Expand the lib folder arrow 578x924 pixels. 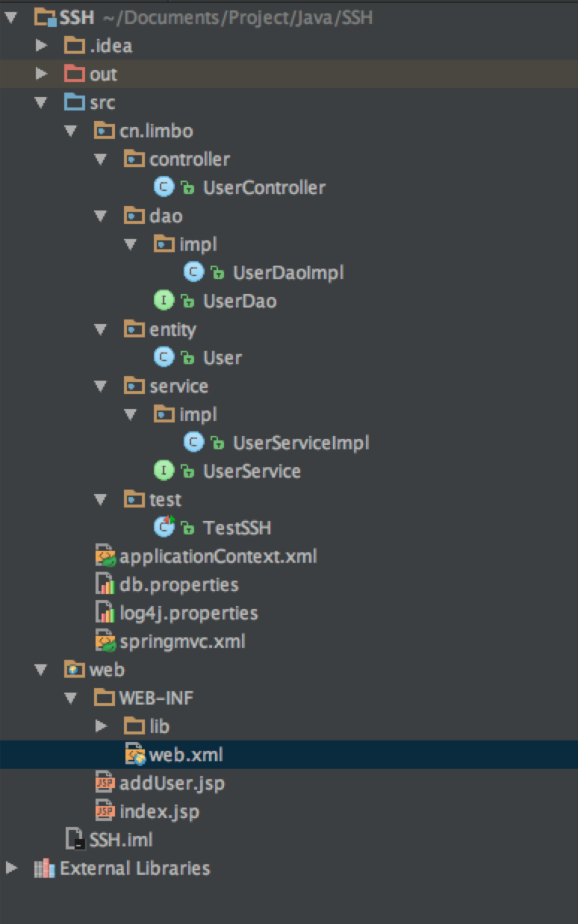(x=102, y=726)
